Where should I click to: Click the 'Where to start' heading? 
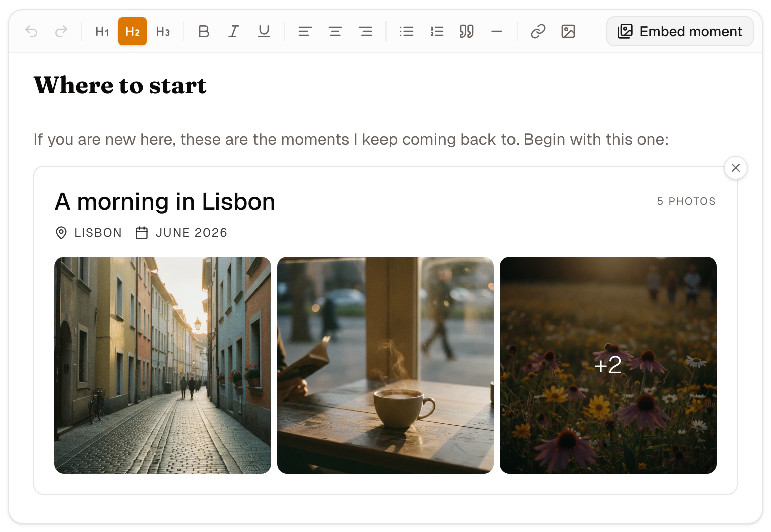point(120,85)
